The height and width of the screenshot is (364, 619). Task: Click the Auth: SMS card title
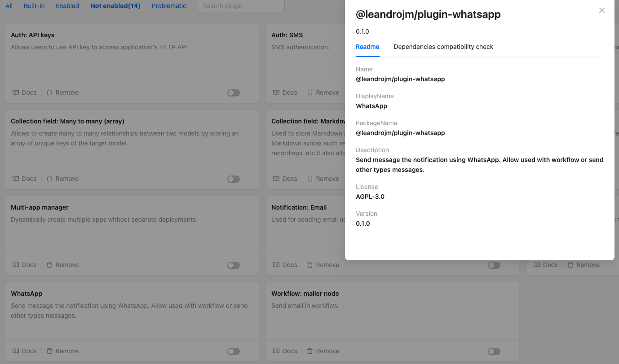pos(287,35)
